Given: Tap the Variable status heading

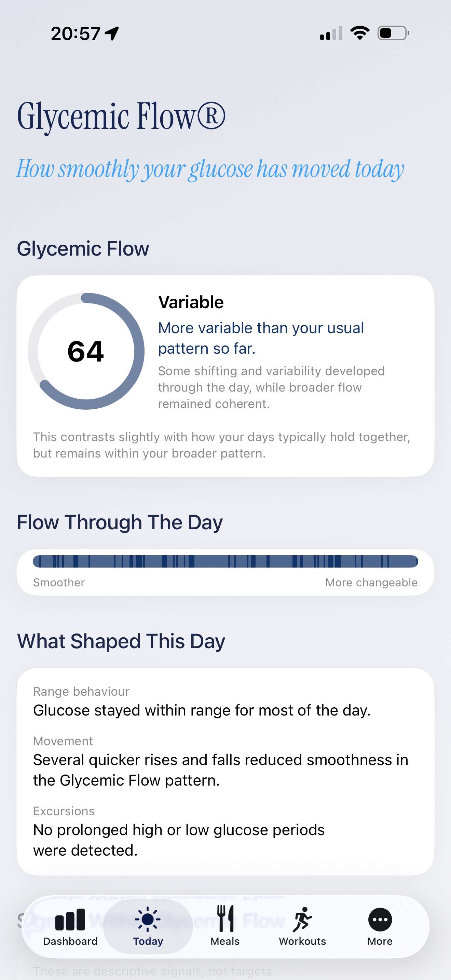Looking at the screenshot, I should (191, 302).
